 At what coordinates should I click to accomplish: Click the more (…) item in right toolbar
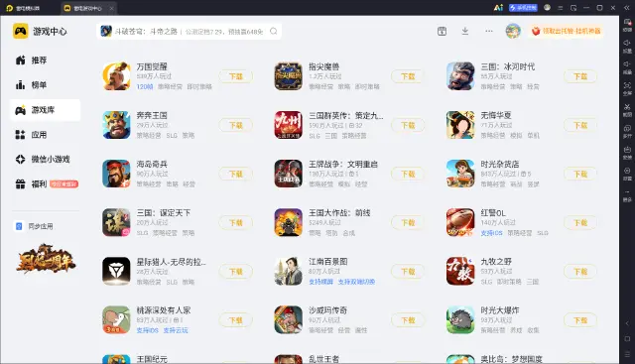[627, 196]
